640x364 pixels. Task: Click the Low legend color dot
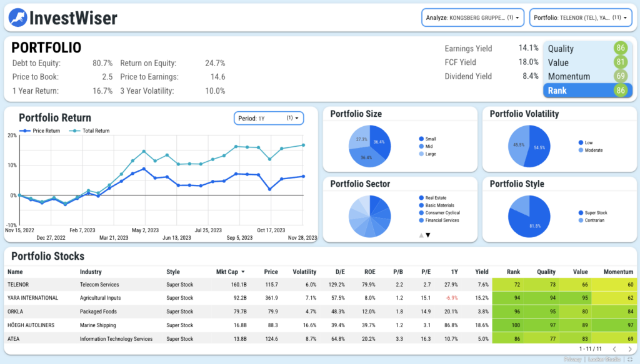581,142
